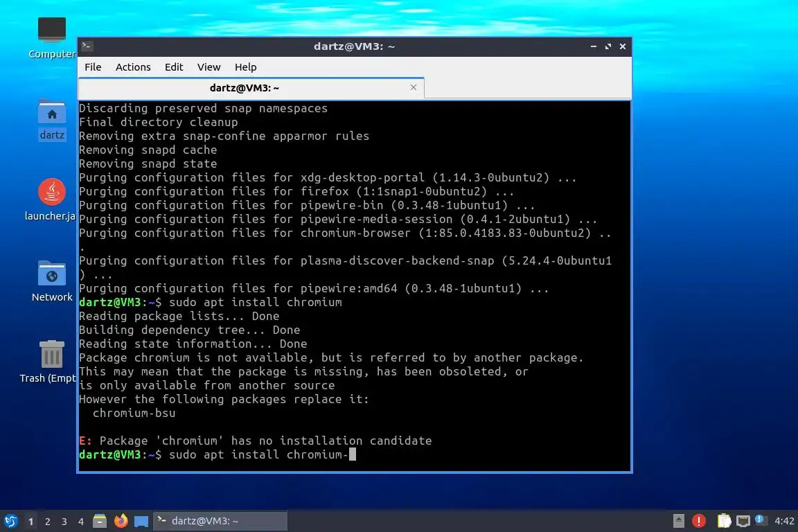Click the 'Final directory cleanup' line

point(158,122)
